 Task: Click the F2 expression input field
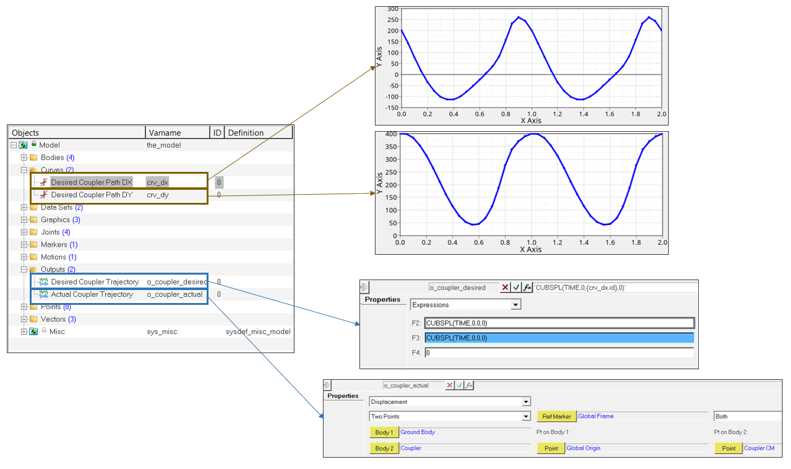pos(558,323)
